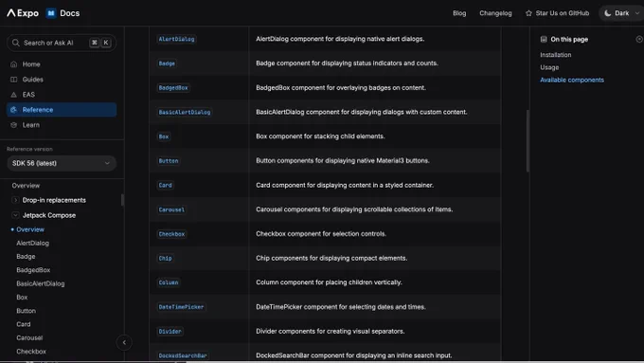Click the Reference section icon

pos(13,110)
